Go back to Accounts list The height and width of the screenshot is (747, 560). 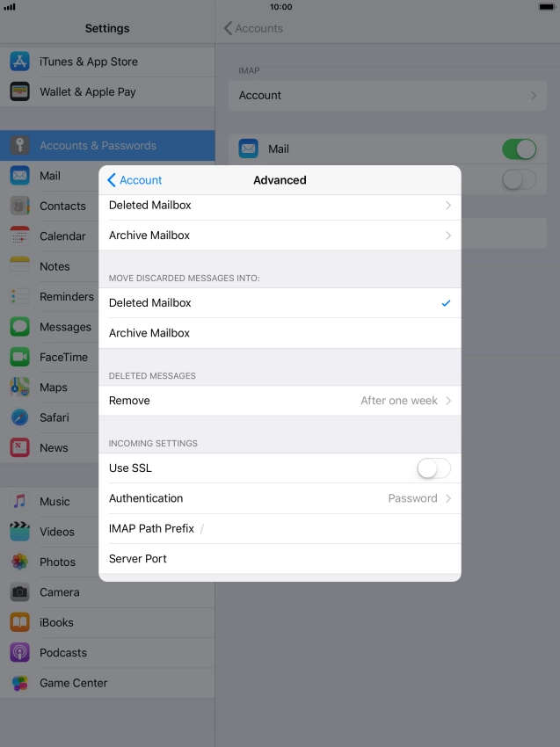click(253, 28)
